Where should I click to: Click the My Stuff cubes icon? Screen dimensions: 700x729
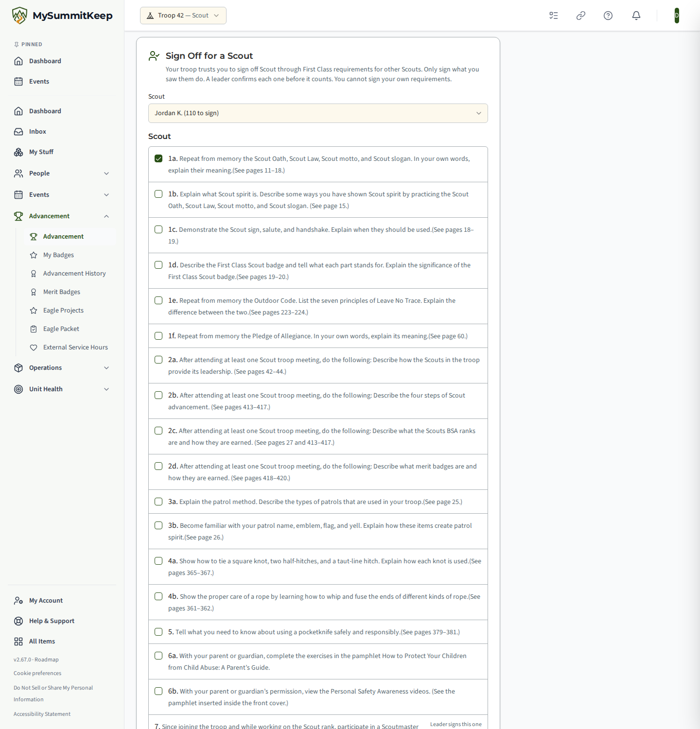tap(18, 152)
